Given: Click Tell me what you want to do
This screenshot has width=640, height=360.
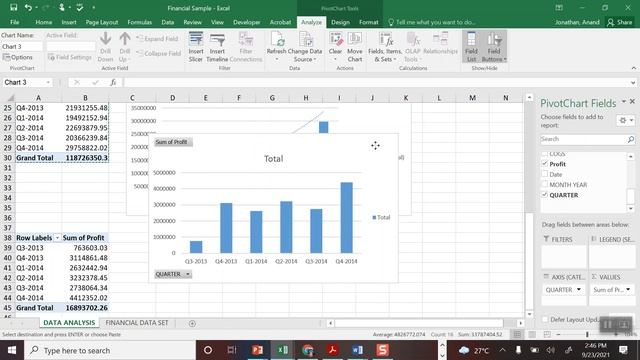Looking at the screenshot, I should pos(432,22).
